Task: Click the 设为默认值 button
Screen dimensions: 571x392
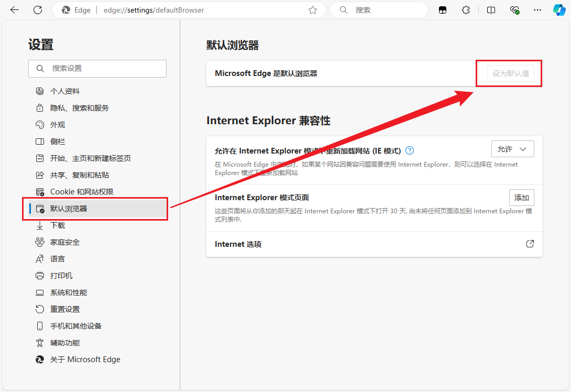Action: 511,73
